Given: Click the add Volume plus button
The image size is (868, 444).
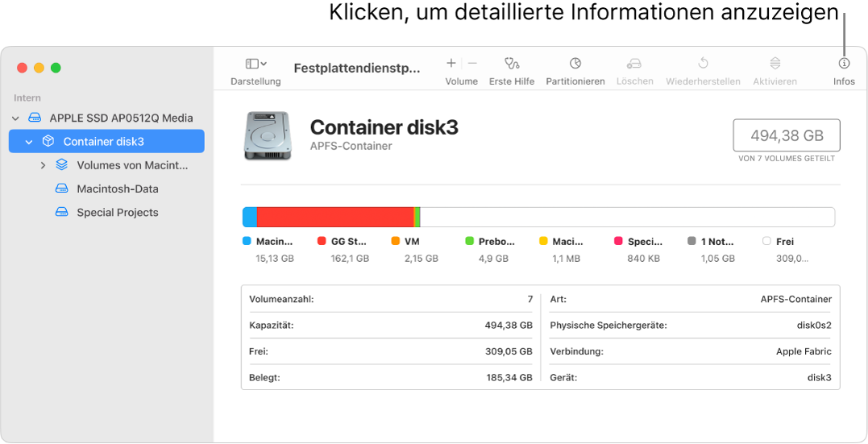Looking at the screenshot, I should pyautogui.click(x=451, y=63).
